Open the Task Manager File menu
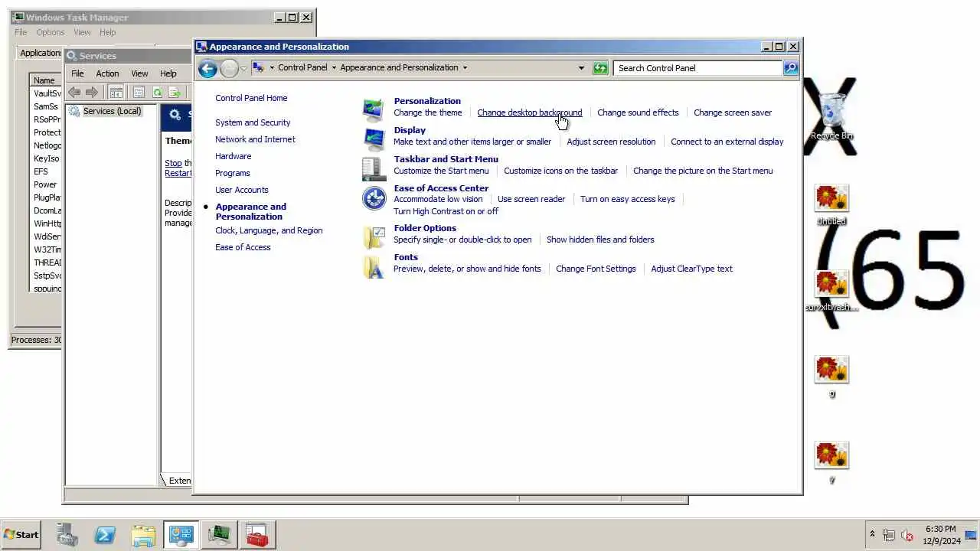This screenshot has width=980, height=551. pyautogui.click(x=21, y=32)
